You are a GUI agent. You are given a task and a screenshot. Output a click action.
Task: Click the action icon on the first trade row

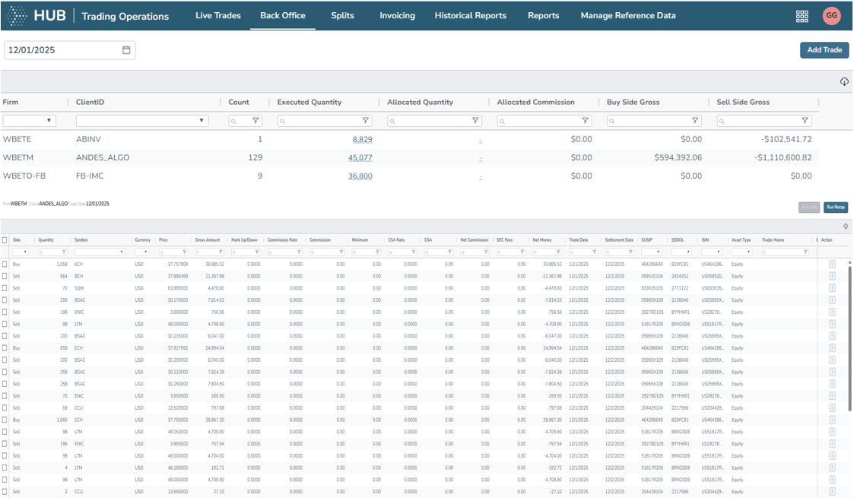(x=830, y=264)
